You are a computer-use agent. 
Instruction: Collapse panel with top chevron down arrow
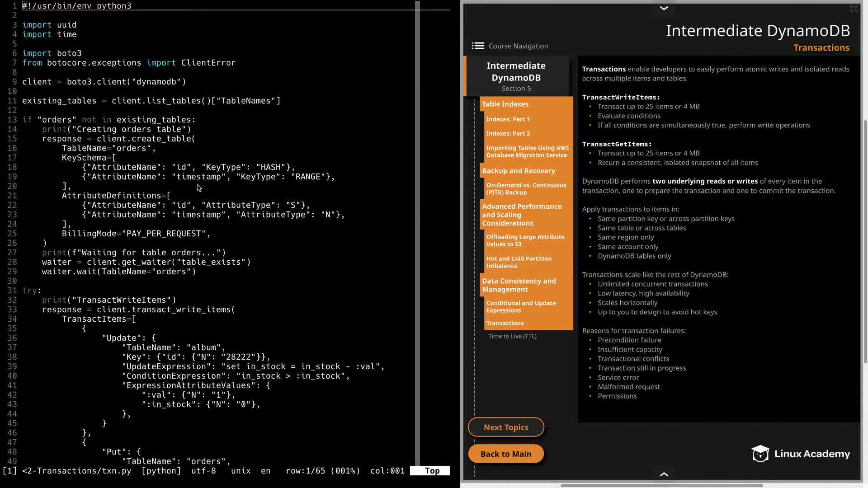coord(664,8)
